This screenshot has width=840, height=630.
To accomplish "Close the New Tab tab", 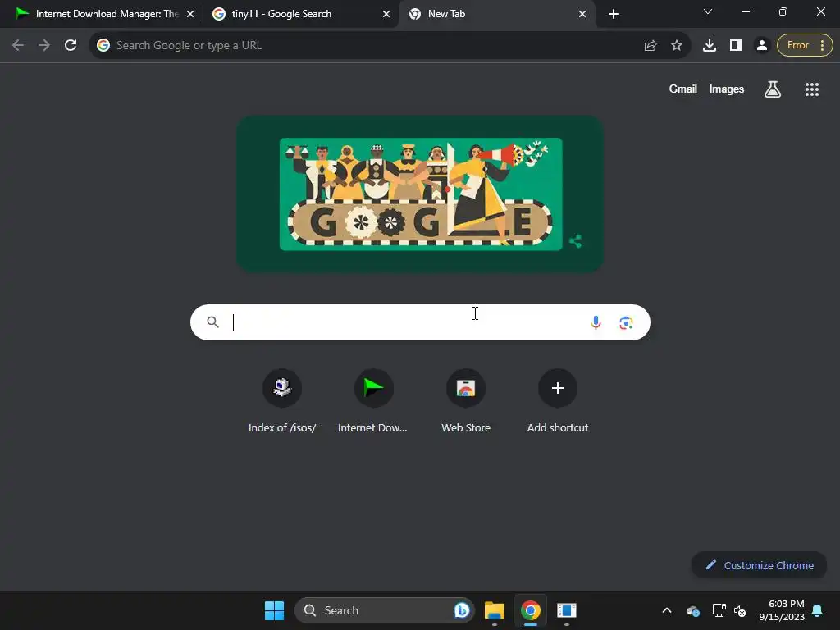I will click(x=582, y=14).
